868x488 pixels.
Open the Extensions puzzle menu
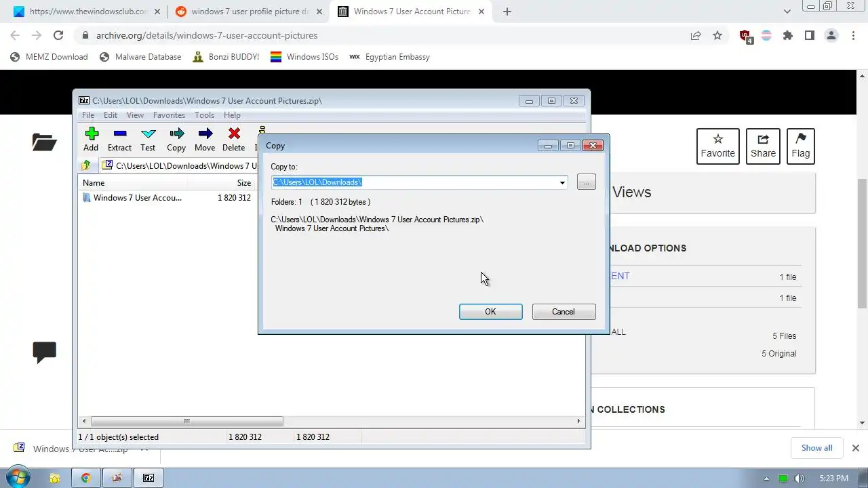coord(788,35)
